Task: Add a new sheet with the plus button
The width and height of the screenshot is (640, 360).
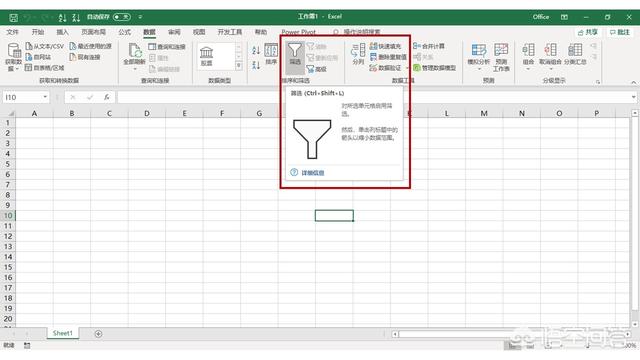Action: pyautogui.click(x=98, y=334)
